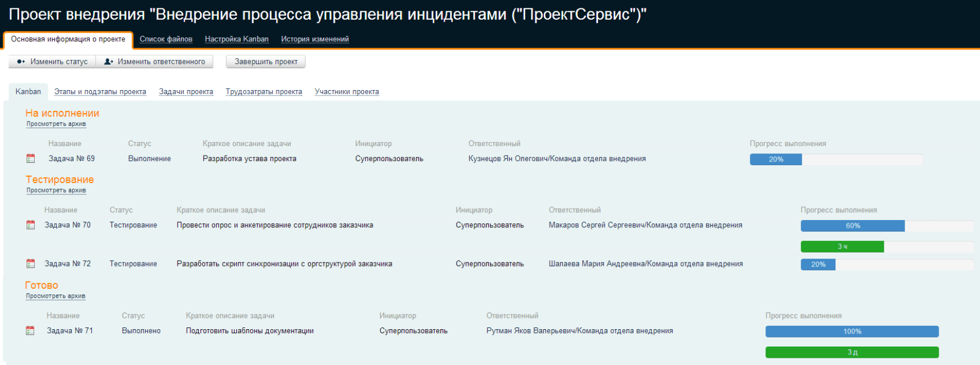Open the История изменений tab
This screenshot has width=980, height=365.
pos(315,39)
